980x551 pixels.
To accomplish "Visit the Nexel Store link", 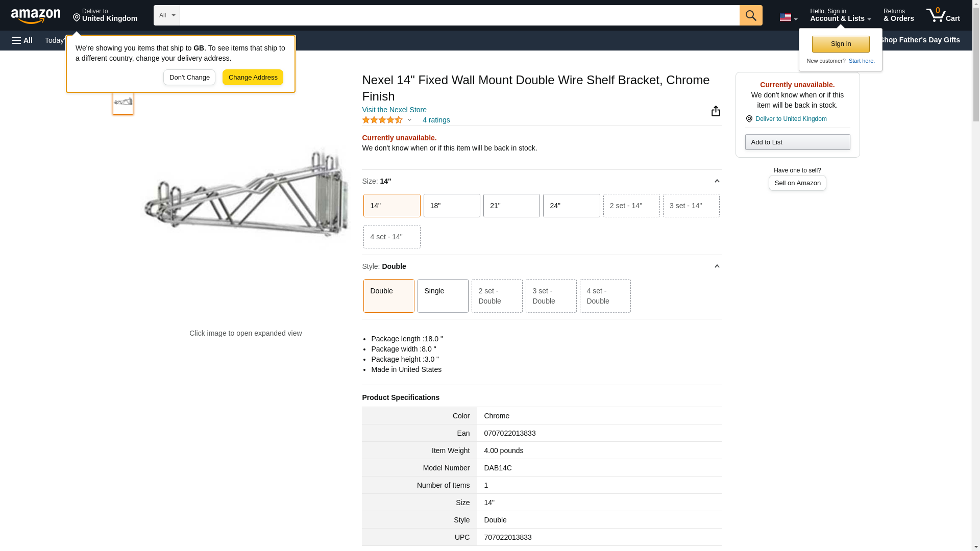I will pyautogui.click(x=394, y=110).
